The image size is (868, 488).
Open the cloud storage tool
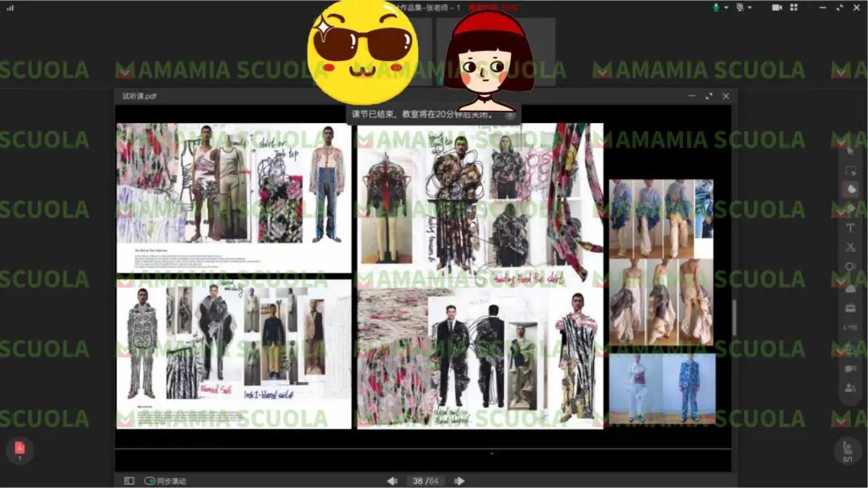[x=850, y=289]
